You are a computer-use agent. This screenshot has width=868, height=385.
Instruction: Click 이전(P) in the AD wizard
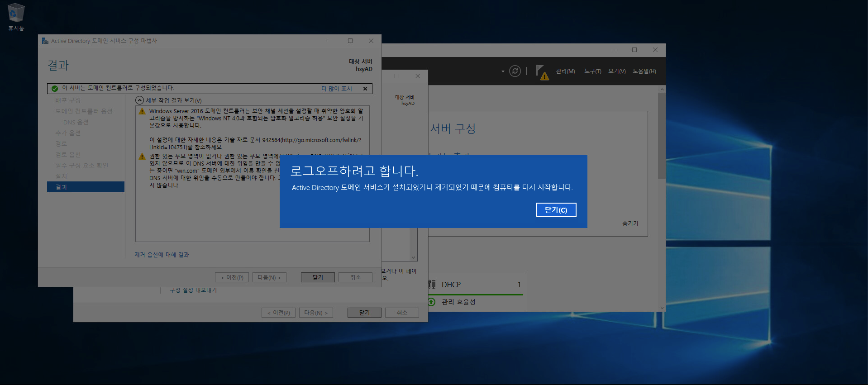[232, 277]
